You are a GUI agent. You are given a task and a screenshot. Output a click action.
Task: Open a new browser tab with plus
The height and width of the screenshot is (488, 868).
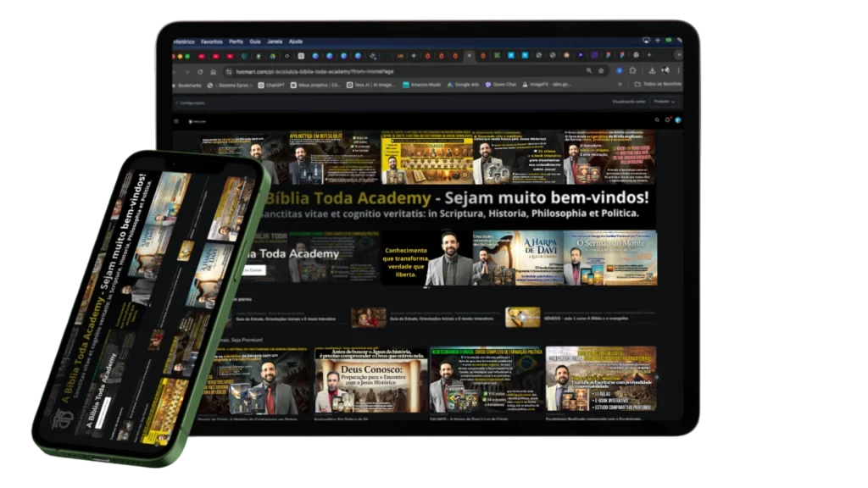click(649, 55)
